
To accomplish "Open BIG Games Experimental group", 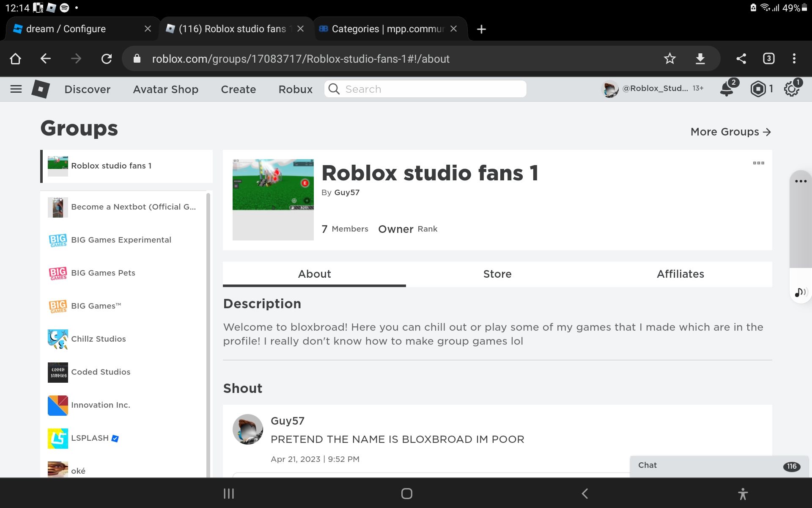I will pyautogui.click(x=124, y=240).
